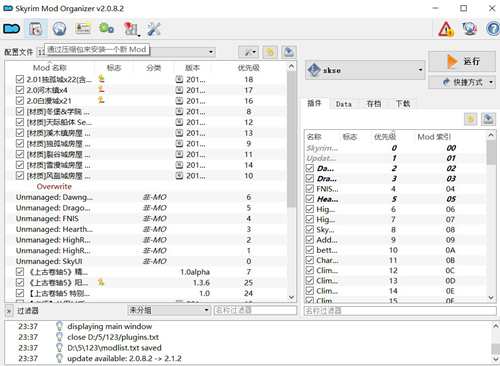This screenshot has width=500, height=366.
Task: Focus the mod name filter field
Action: pos(255,310)
